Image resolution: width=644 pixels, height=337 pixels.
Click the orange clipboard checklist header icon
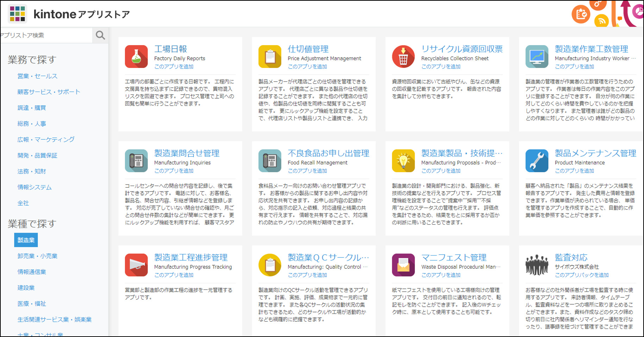(x=581, y=14)
